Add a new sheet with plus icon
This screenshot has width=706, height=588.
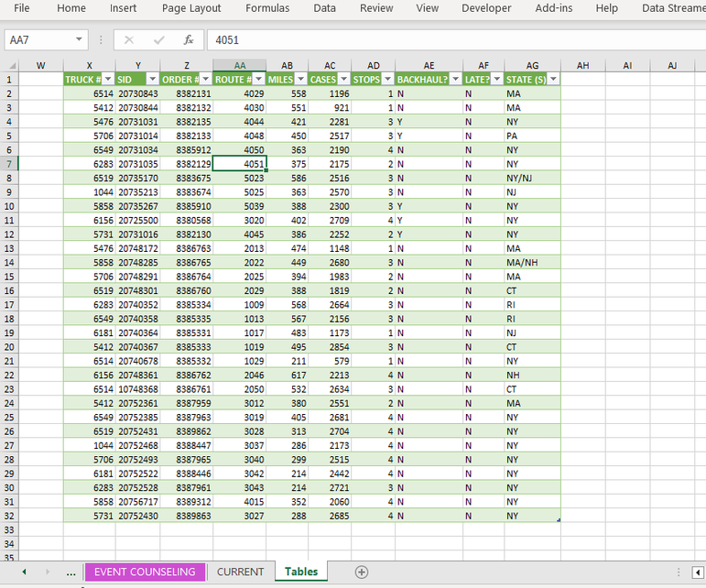362,572
